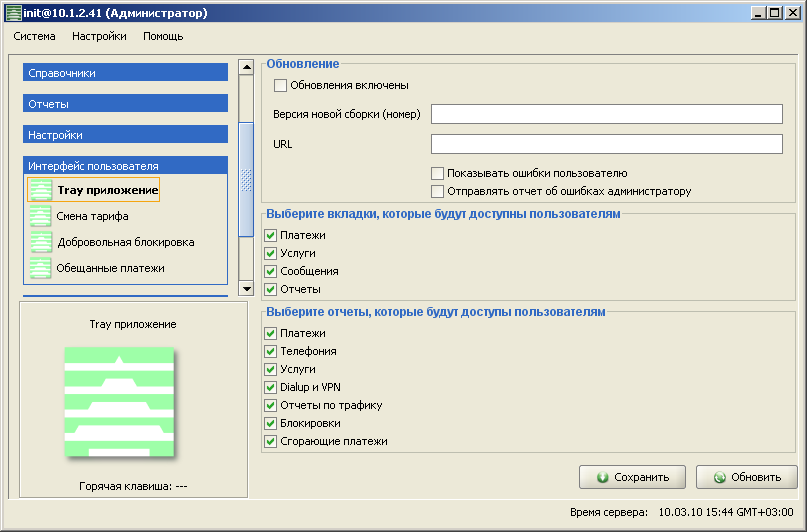Click the Горячая клавиша label
This screenshot has width=807, height=532.
133,486
